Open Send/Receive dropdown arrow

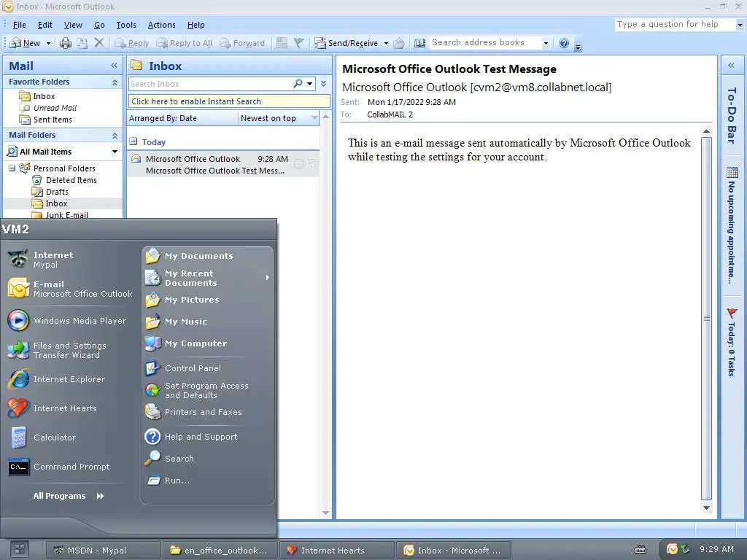386,43
